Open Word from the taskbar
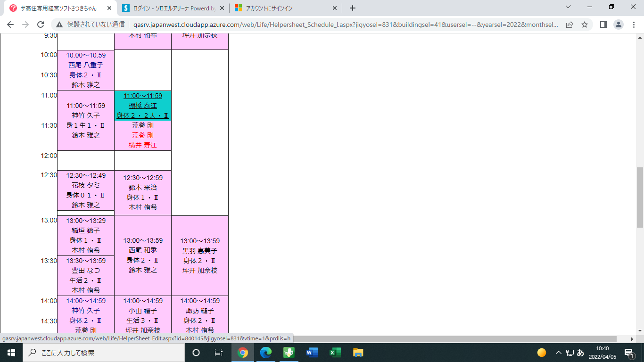Image resolution: width=644 pixels, height=362 pixels. click(x=312, y=353)
